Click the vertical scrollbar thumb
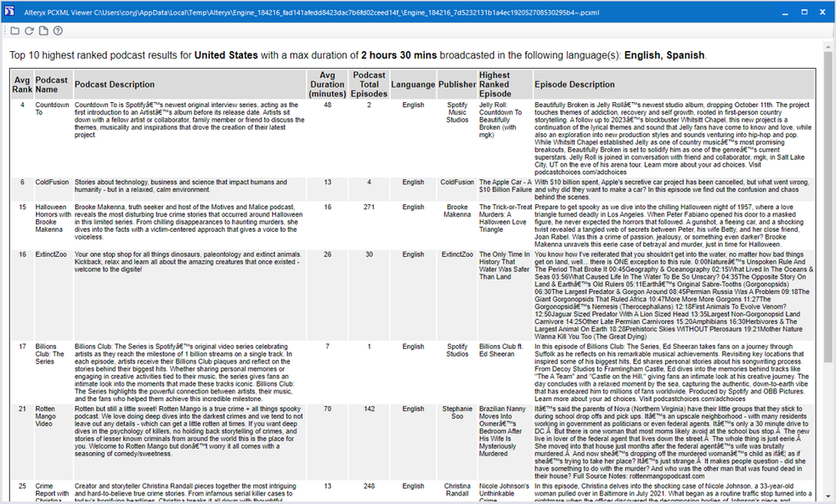836x504 pixels. (x=828, y=208)
